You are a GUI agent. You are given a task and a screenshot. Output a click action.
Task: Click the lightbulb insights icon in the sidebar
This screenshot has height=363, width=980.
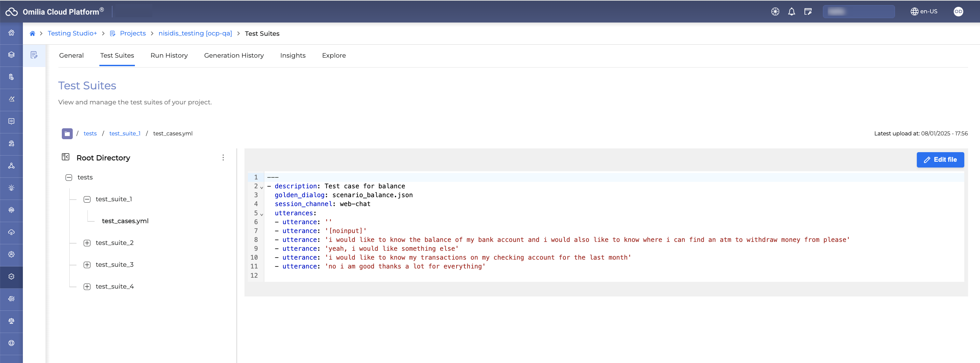pyautogui.click(x=11, y=188)
